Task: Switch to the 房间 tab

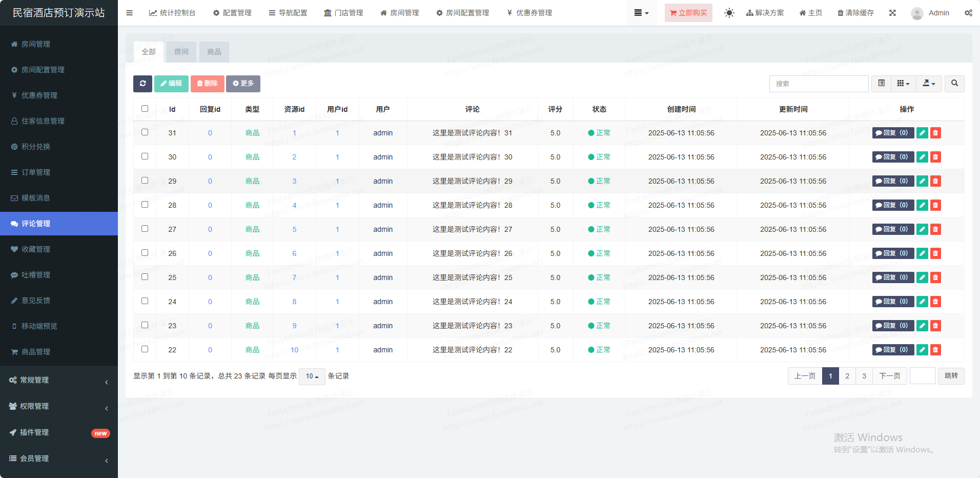Action: click(x=181, y=52)
